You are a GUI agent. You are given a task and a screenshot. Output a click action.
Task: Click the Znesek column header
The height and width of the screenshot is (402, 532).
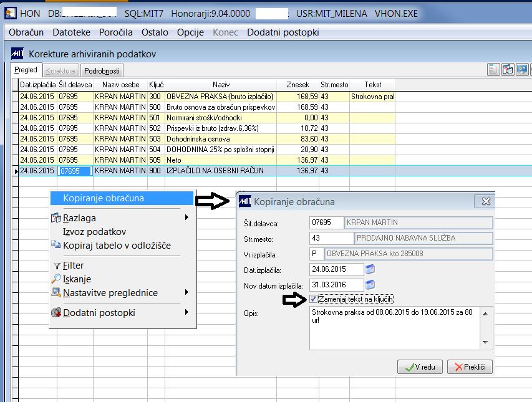pos(297,84)
